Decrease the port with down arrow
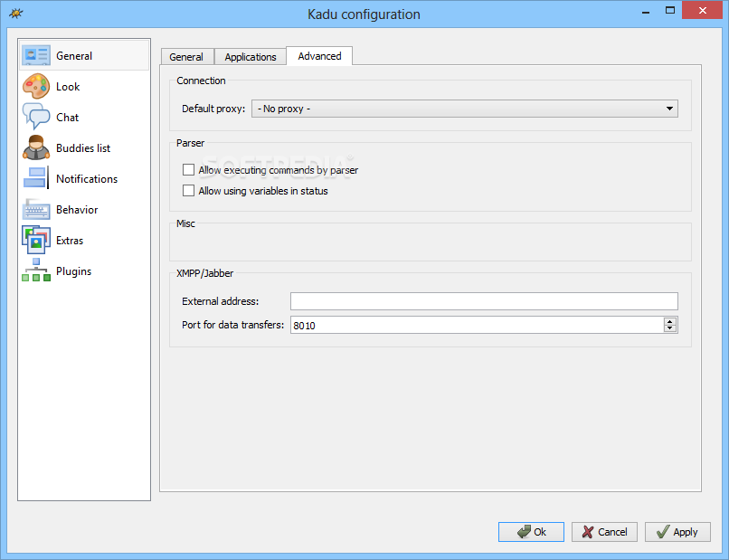This screenshot has height=560, width=729. tap(669, 328)
